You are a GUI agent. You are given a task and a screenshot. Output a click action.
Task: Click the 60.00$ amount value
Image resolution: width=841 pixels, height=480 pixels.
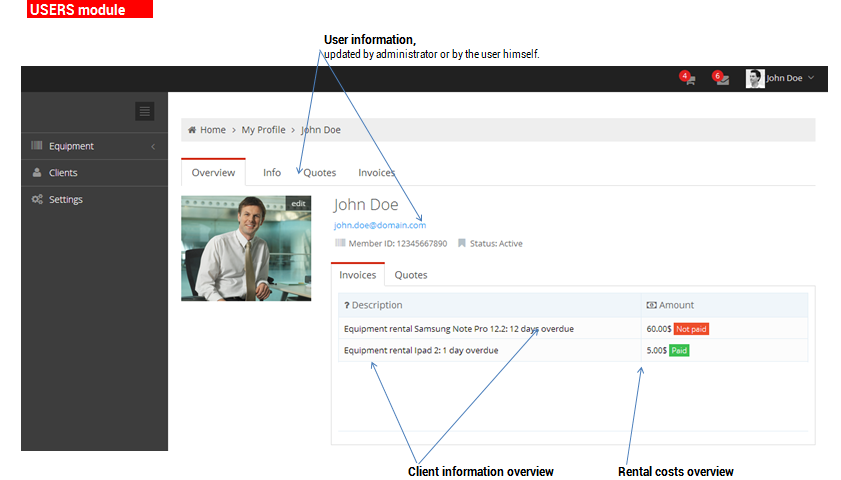(x=659, y=329)
